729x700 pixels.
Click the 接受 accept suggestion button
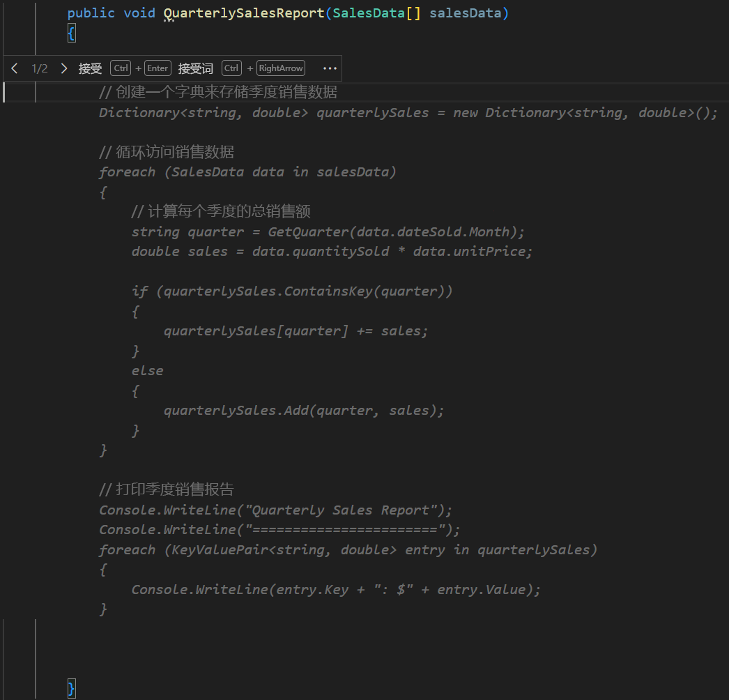pyautogui.click(x=90, y=68)
